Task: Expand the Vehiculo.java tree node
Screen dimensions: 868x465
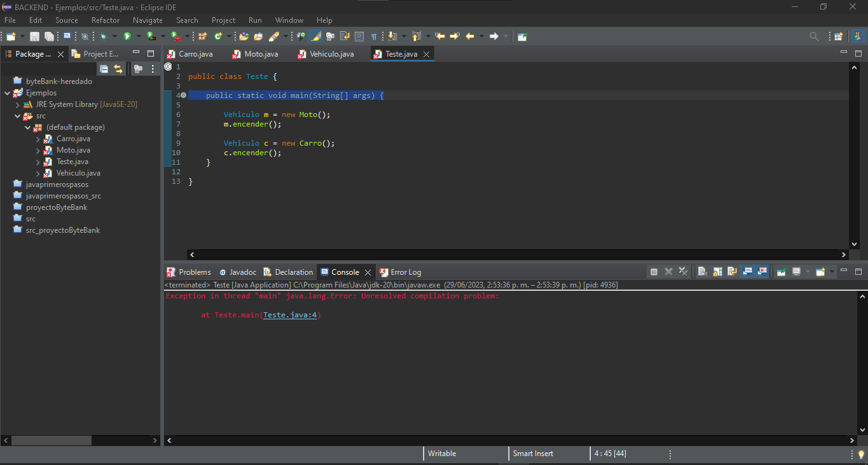Action: (38, 173)
